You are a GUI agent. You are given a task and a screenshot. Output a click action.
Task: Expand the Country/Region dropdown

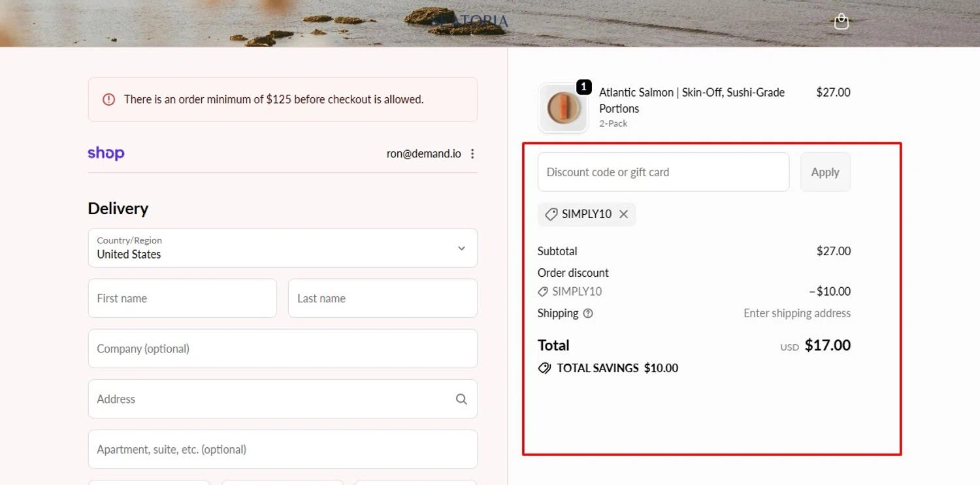pos(283,248)
